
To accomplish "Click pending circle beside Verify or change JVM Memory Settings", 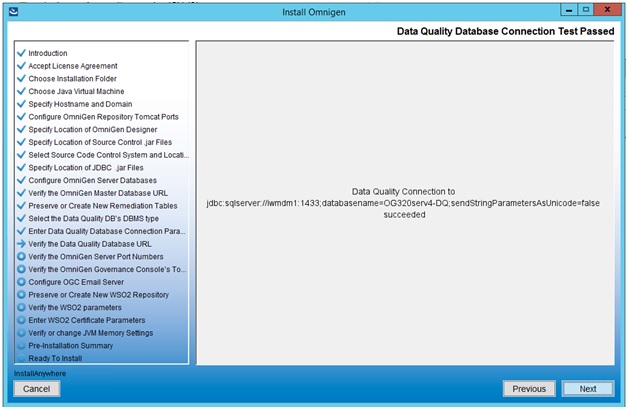I will 22,333.
